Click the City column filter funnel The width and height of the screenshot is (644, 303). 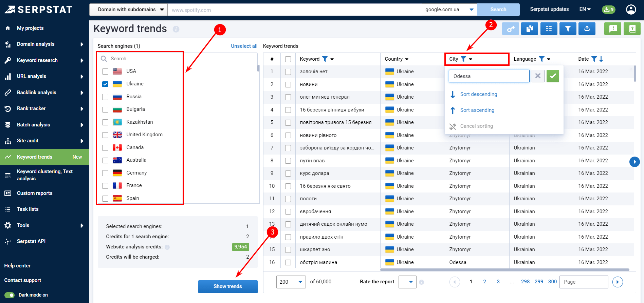[463, 59]
